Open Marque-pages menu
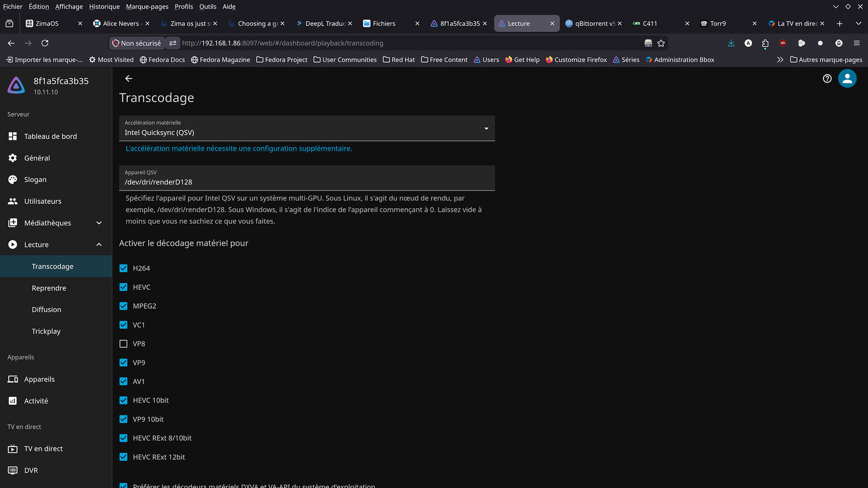Viewport: 868px width, 488px height. pyautogui.click(x=147, y=7)
